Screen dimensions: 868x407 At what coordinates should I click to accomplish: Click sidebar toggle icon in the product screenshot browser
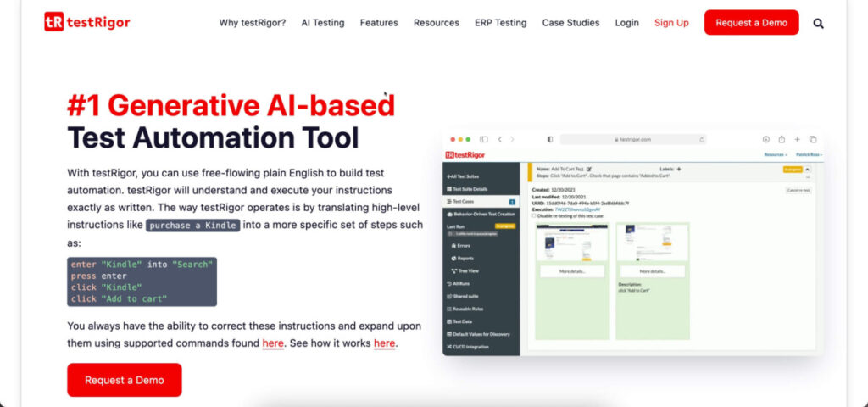(483, 140)
